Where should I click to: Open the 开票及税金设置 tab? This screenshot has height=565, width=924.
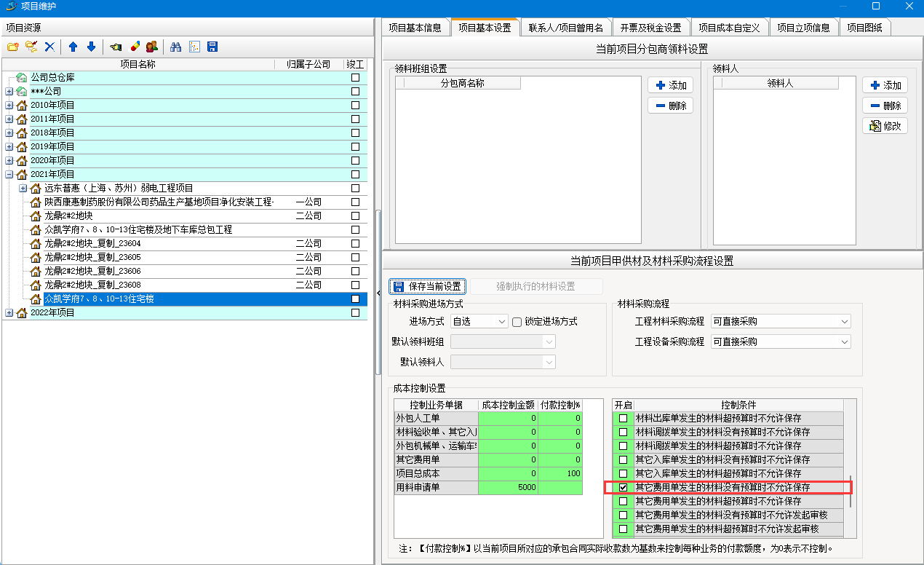[x=650, y=28]
